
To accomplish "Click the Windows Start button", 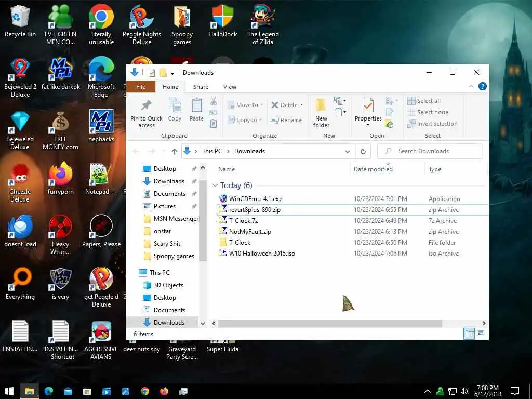I will click(x=9, y=391).
